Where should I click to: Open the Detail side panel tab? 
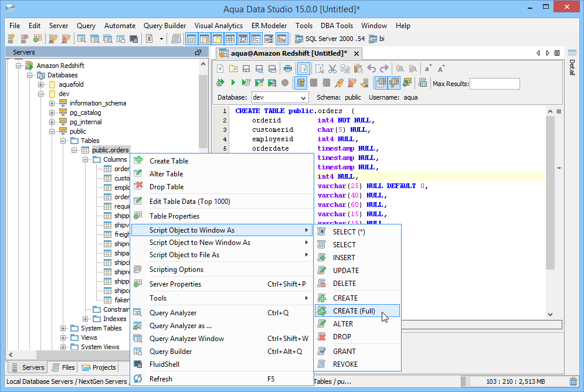click(572, 63)
